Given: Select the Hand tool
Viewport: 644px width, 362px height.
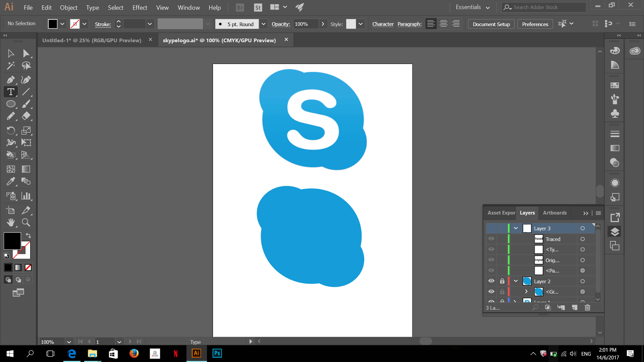Looking at the screenshot, I should [x=11, y=222].
